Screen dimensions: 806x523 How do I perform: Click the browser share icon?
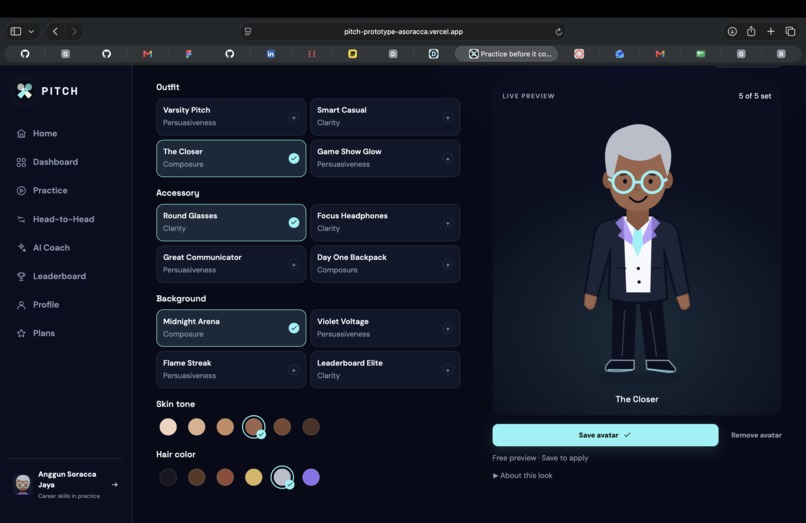coord(751,31)
